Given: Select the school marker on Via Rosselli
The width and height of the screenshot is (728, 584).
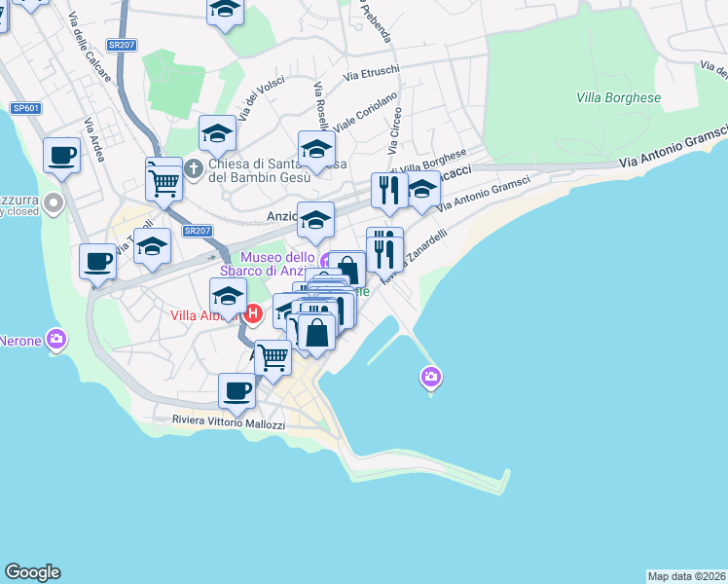Looking at the screenshot, I should click(316, 151).
